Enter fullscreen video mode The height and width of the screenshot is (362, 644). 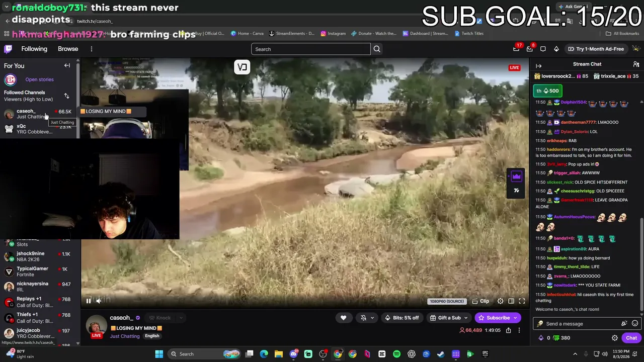522,301
